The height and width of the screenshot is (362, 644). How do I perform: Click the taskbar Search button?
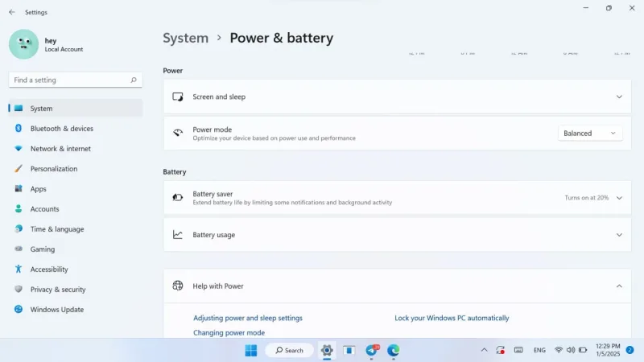290,351
